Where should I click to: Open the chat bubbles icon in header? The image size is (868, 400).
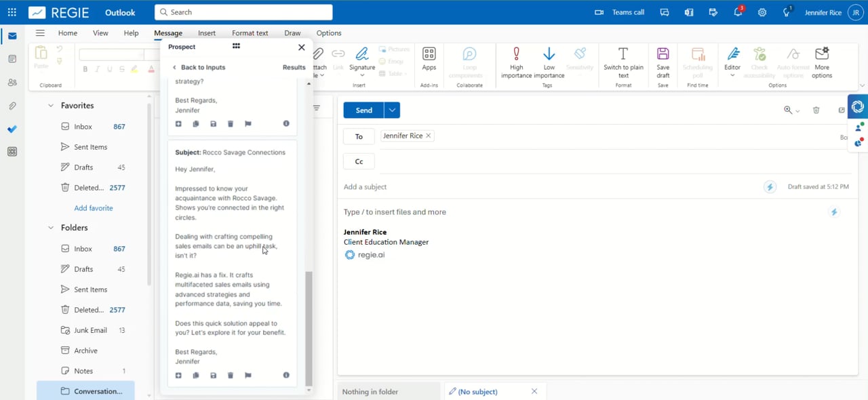point(665,12)
